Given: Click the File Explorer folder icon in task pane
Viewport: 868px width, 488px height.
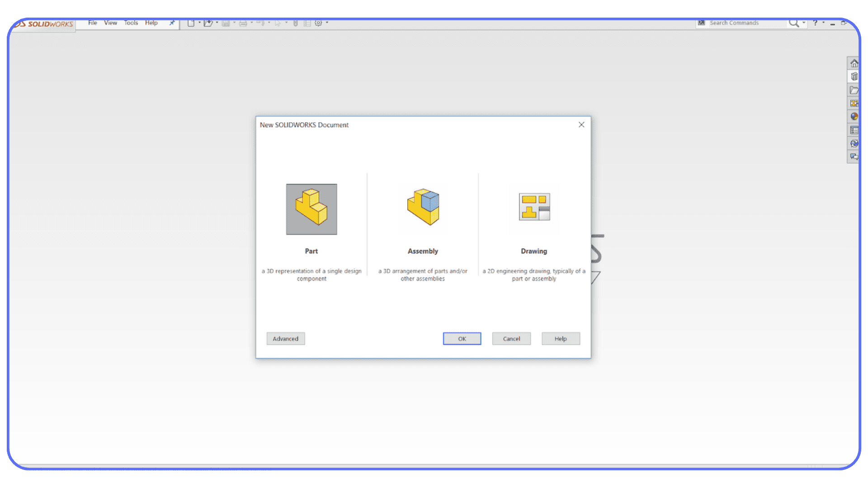Looking at the screenshot, I should tap(854, 90).
